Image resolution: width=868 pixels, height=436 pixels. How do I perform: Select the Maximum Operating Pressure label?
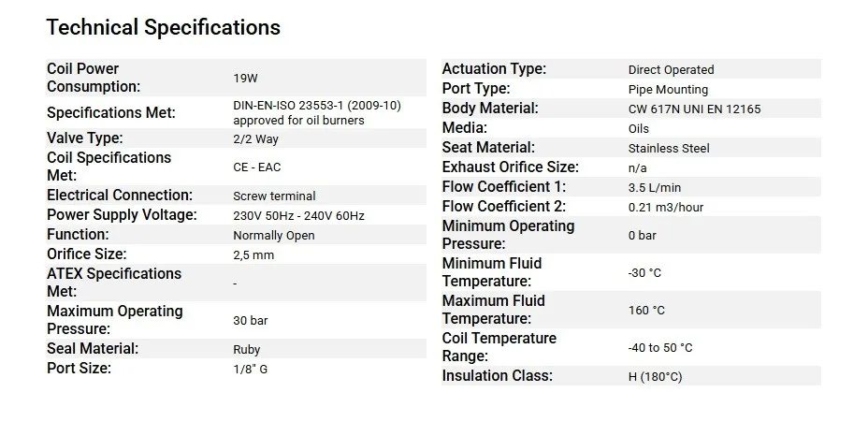pos(115,320)
